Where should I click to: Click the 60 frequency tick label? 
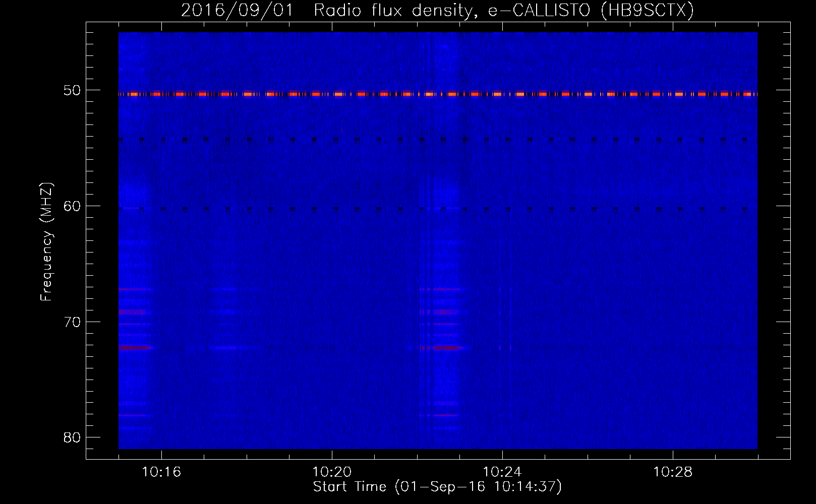(x=73, y=206)
